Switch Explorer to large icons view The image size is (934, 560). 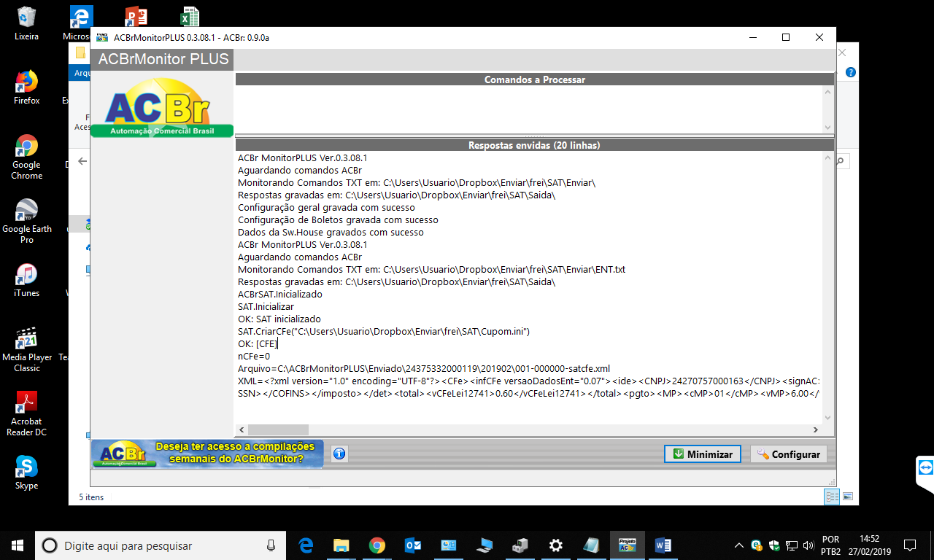(x=848, y=497)
